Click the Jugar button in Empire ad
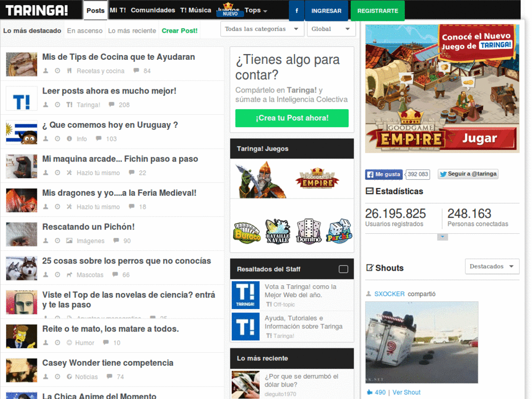Viewport: 532px width, 399px height. [480, 138]
